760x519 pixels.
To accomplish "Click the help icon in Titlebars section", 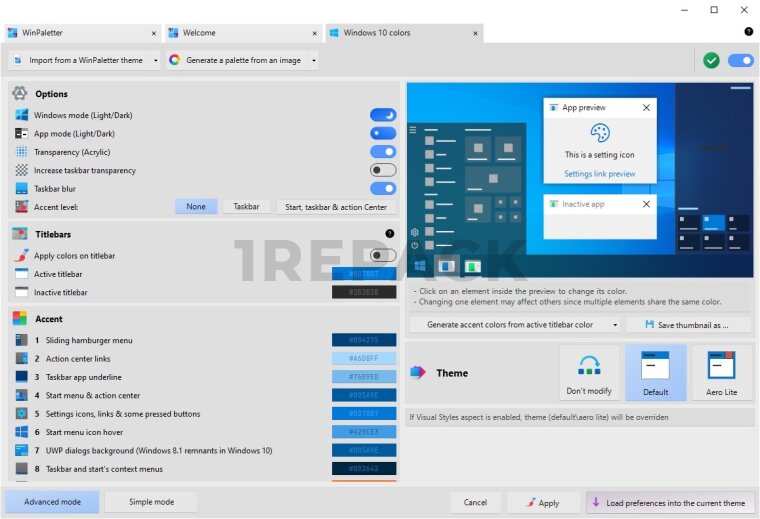I will [390, 233].
